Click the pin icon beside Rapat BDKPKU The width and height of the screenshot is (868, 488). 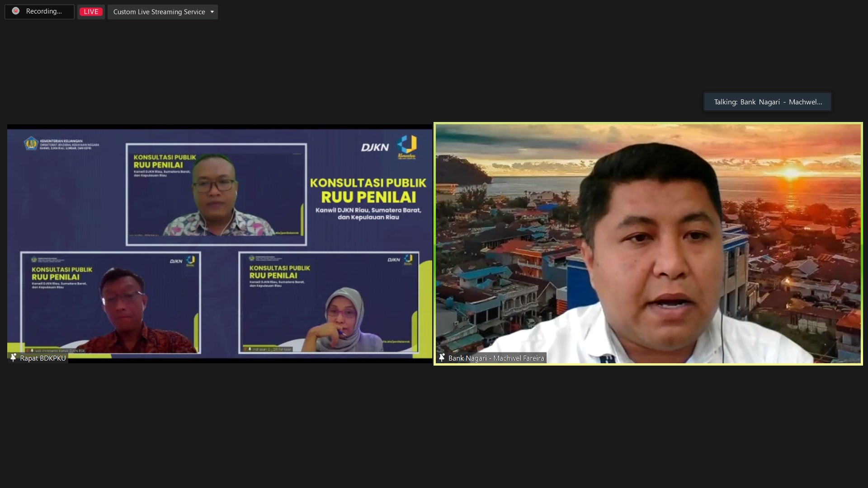13,358
